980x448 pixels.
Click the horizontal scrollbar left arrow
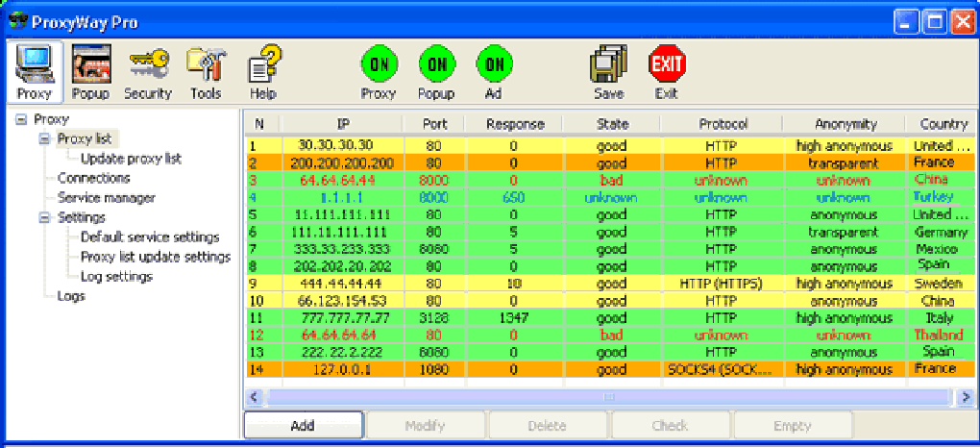(x=254, y=396)
